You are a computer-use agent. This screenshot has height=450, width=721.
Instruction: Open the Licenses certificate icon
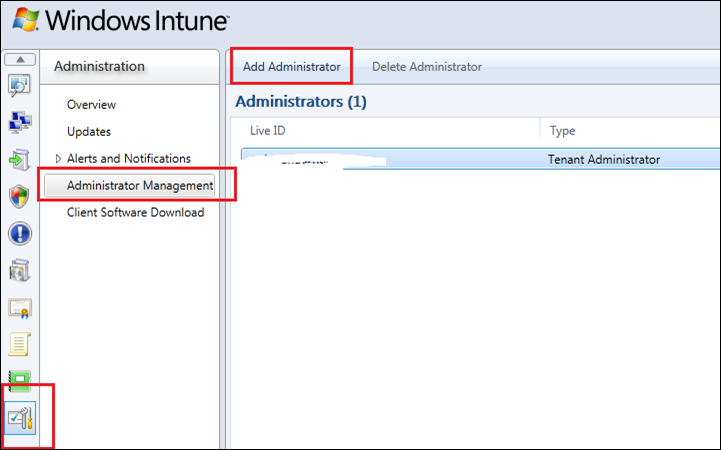[x=20, y=308]
